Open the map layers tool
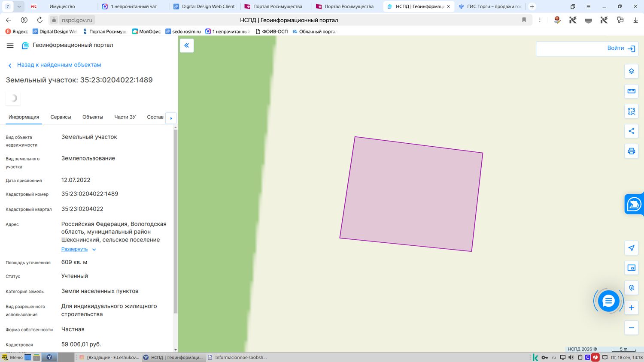 [632, 71]
